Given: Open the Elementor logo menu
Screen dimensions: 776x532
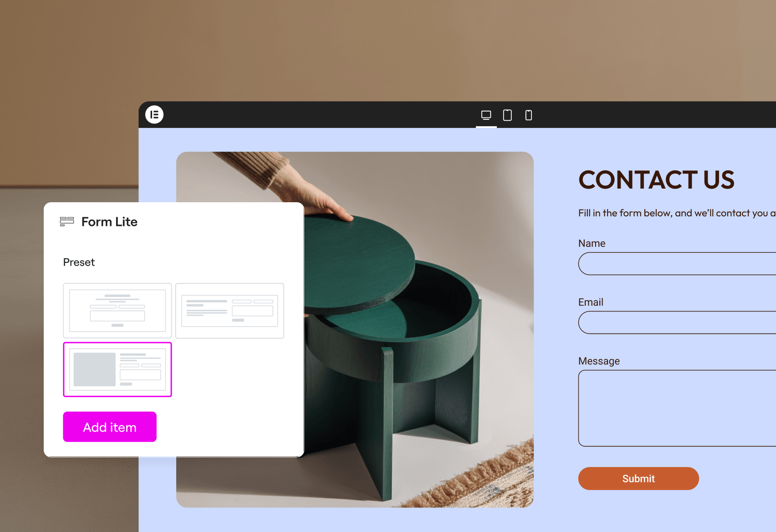Looking at the screenshot, I should click(x=154, y=114).
